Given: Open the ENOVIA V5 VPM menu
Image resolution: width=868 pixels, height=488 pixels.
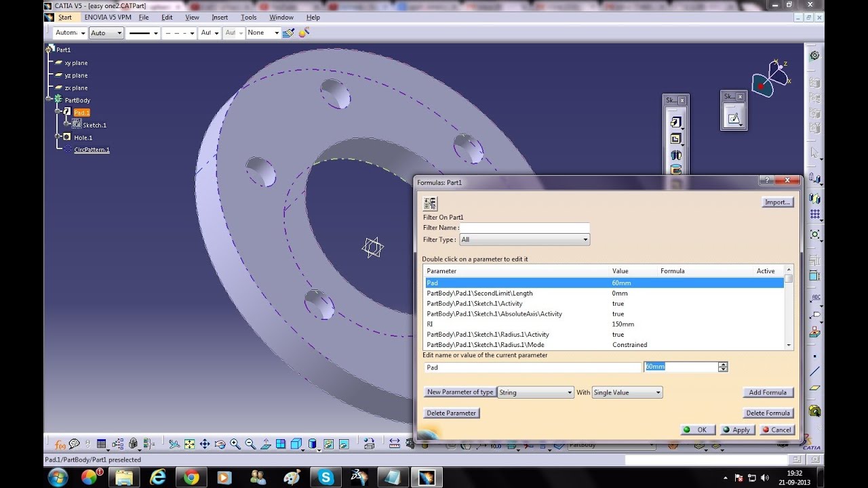Looking at the screenshot, I should coord(108,17).
